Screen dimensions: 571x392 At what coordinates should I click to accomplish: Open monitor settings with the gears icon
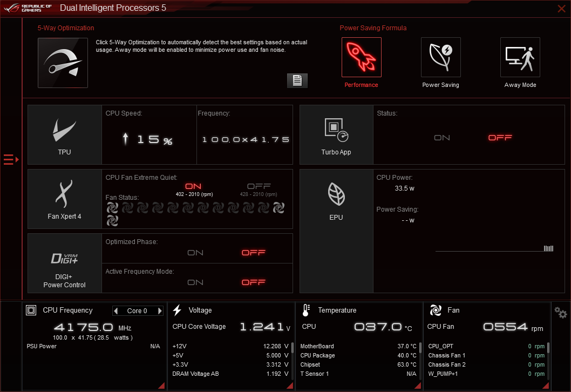click(560, 312)
